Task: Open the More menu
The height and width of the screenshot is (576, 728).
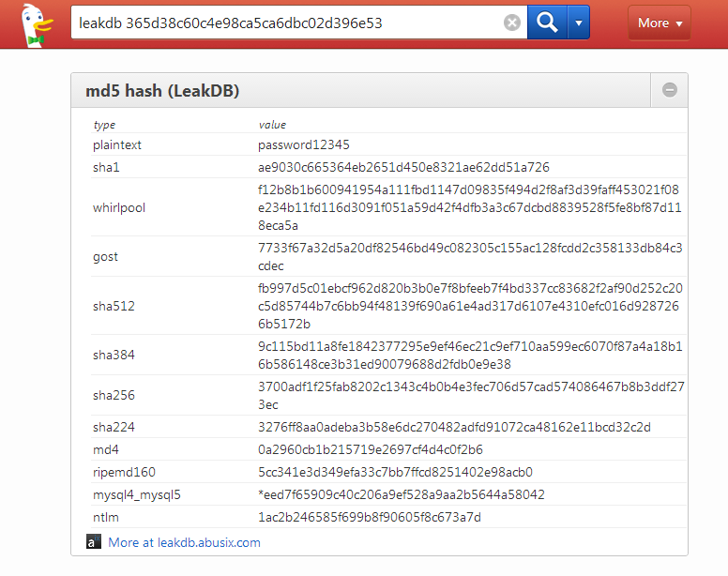Action: point(660,23)
